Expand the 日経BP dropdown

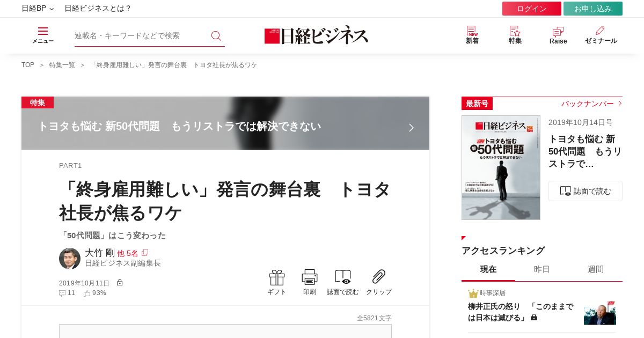tap(38, 9)
